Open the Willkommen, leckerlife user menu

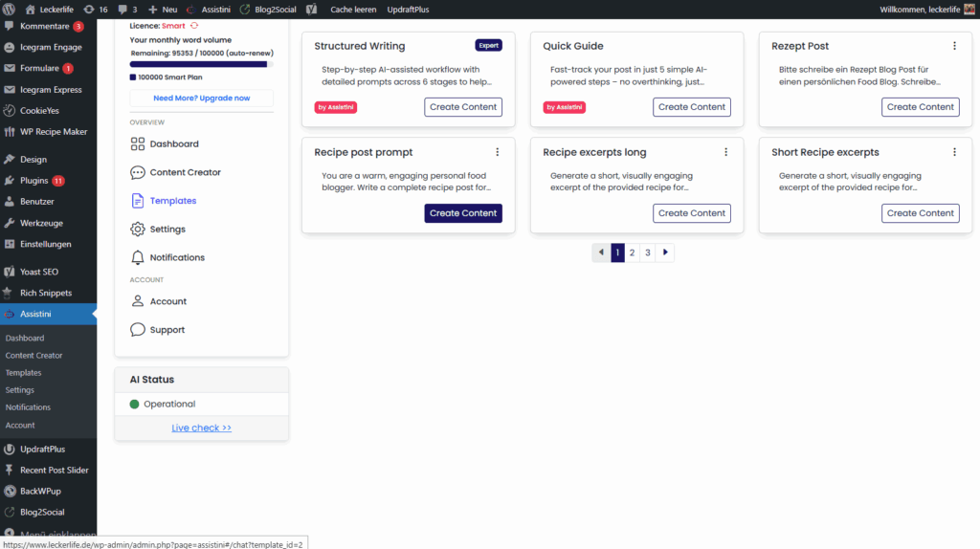click(926, 10)
